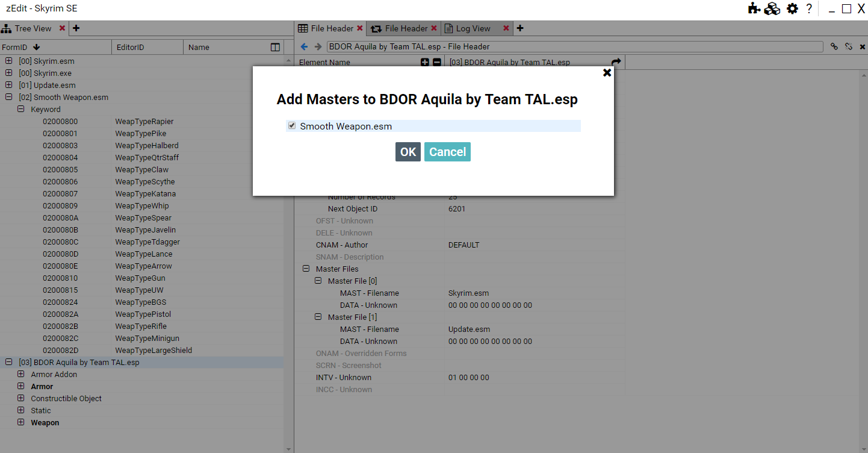
Task: Open the extensions puzzle-piece icon
Action: (x=754, y=8)
